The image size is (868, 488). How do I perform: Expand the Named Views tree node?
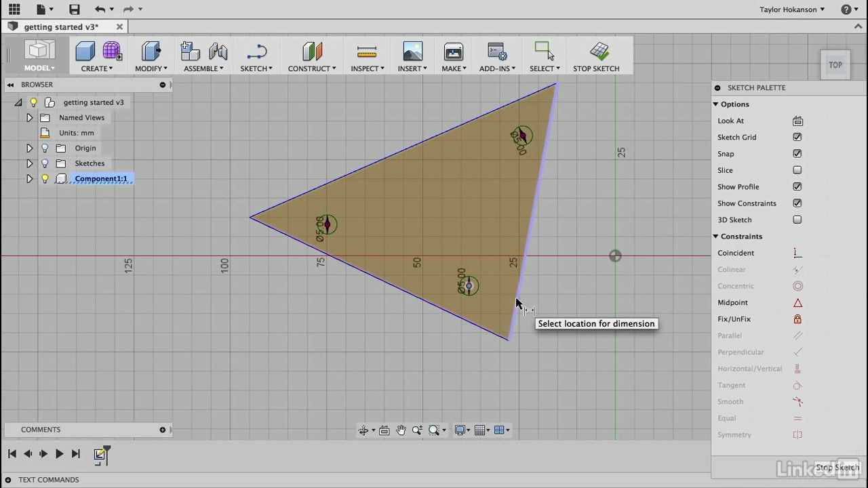click(x=29, y=118)
